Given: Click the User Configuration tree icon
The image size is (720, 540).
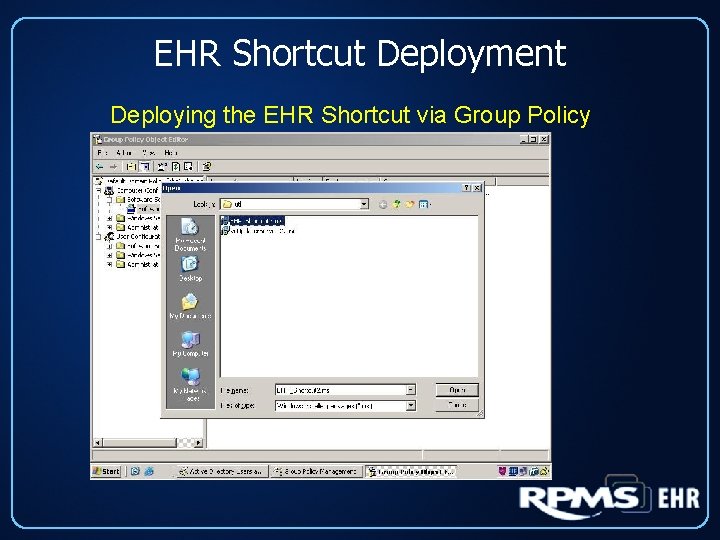Looking at the screenshot, I should click(109, 236).
